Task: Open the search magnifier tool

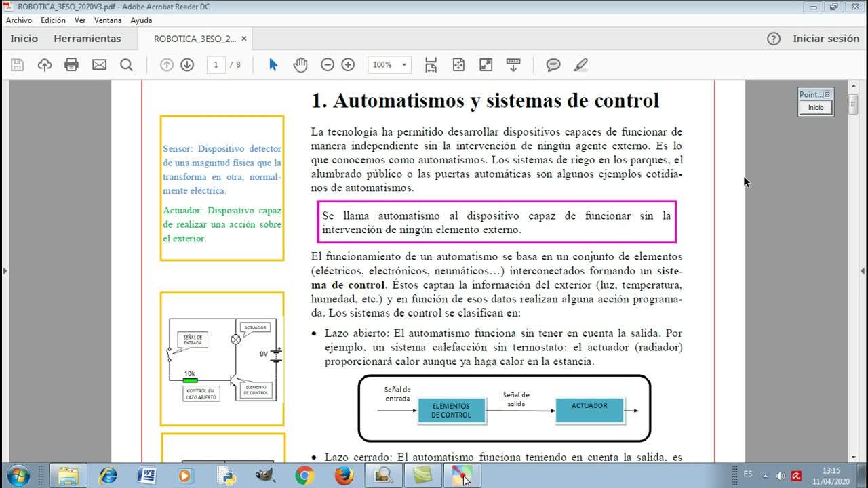Action: click(126, 65)
